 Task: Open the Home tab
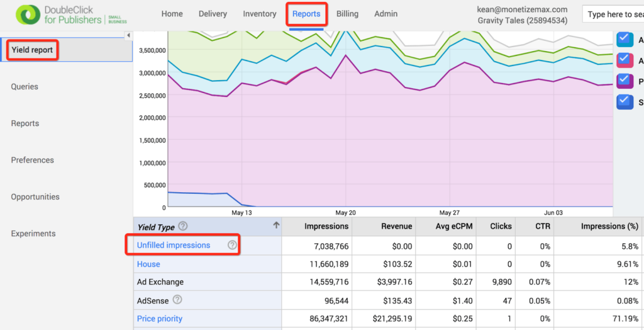tap(172, 14)
